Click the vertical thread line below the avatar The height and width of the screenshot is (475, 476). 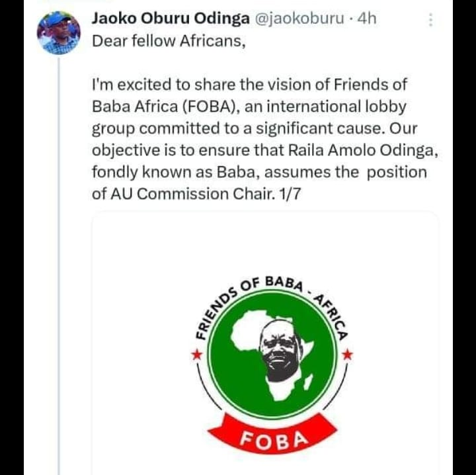[58, 265]
